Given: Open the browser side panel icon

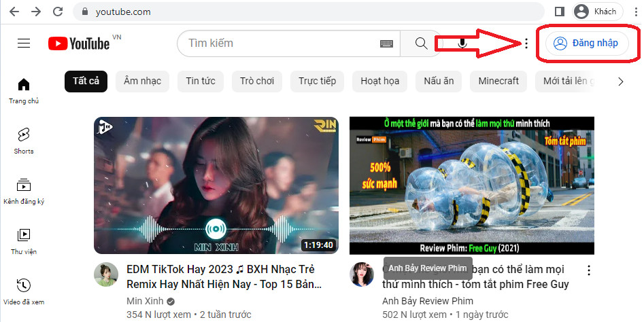Looking at the screenshot, I should pos(560,12).
